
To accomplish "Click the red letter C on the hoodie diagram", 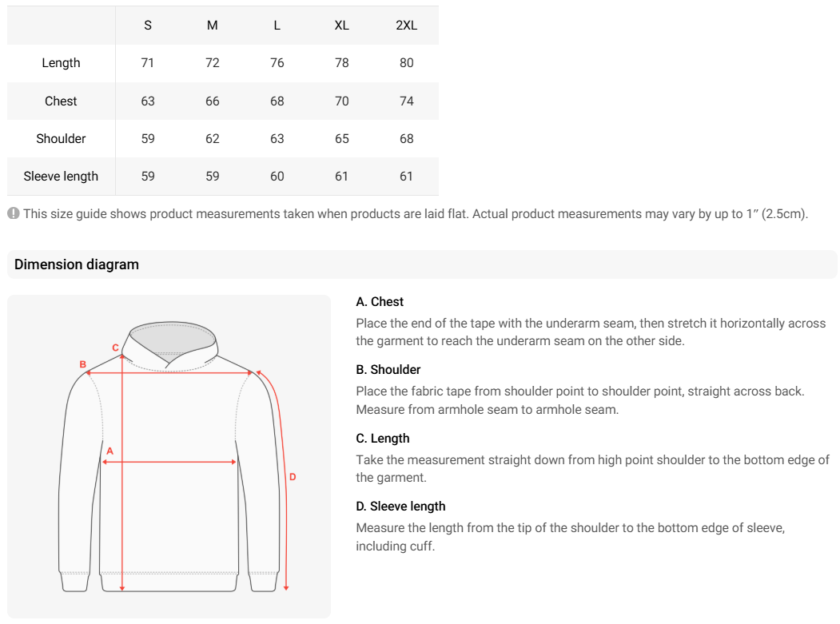I will [x=115, y=348].
